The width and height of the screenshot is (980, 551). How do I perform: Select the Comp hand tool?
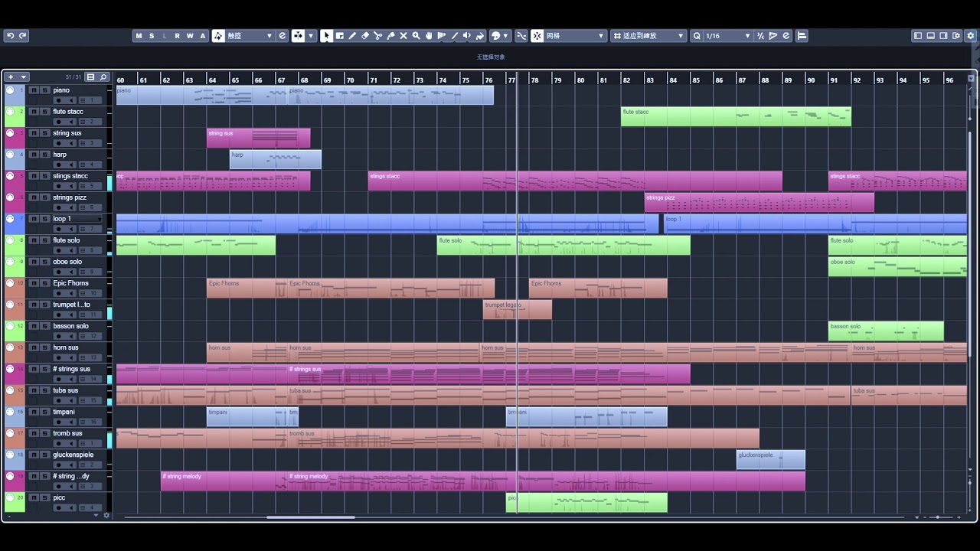pos(429,36)
